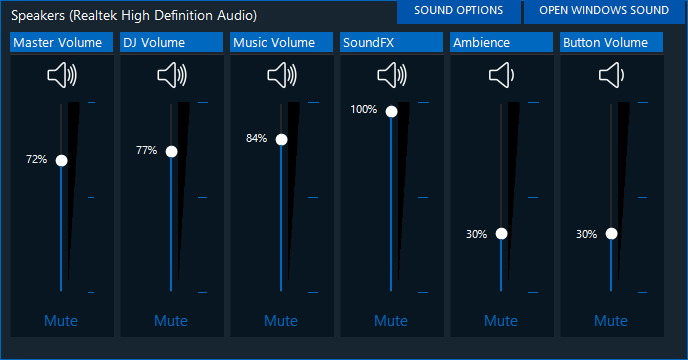This screenshot has width=688, height=360.
Task: Click the DJ Volume slider handle at 77%
Action: 172,152
